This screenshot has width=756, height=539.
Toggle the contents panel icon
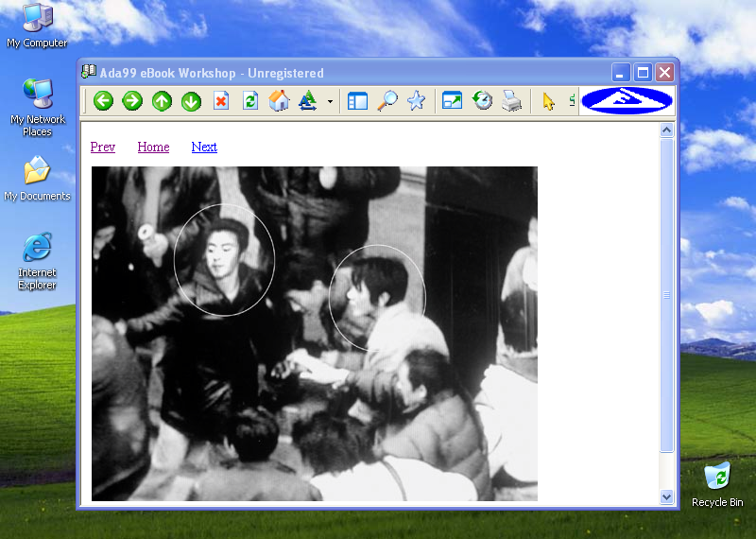[357, 101]
